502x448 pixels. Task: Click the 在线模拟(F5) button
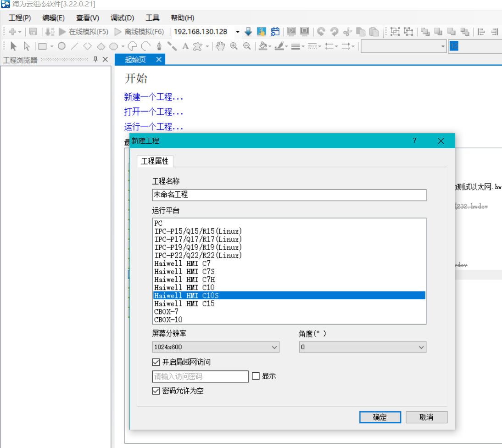click(84, 32)
